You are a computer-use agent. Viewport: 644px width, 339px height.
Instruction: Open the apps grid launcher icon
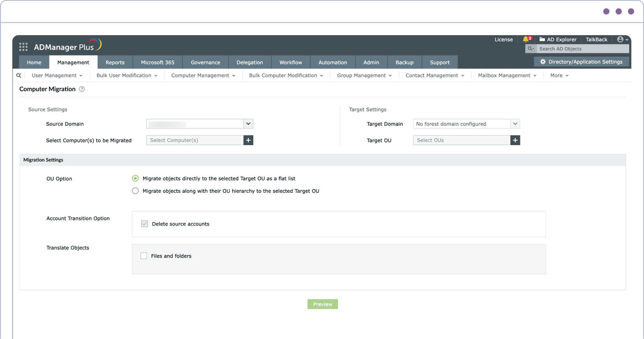(23, 47)
